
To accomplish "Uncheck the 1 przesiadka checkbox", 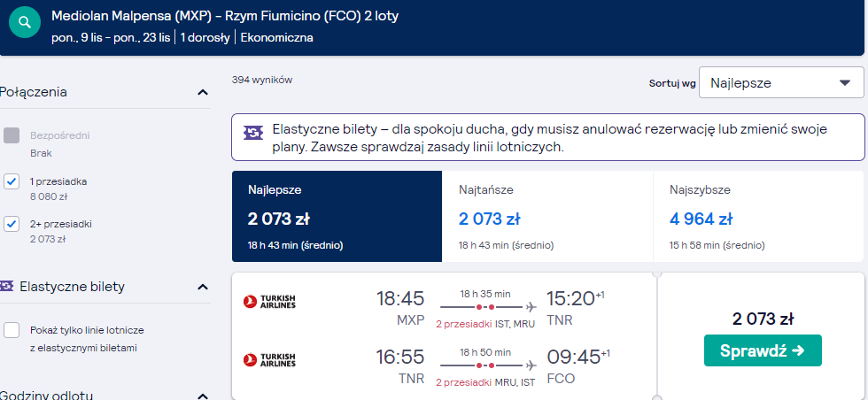I will [x=12, y=181].
